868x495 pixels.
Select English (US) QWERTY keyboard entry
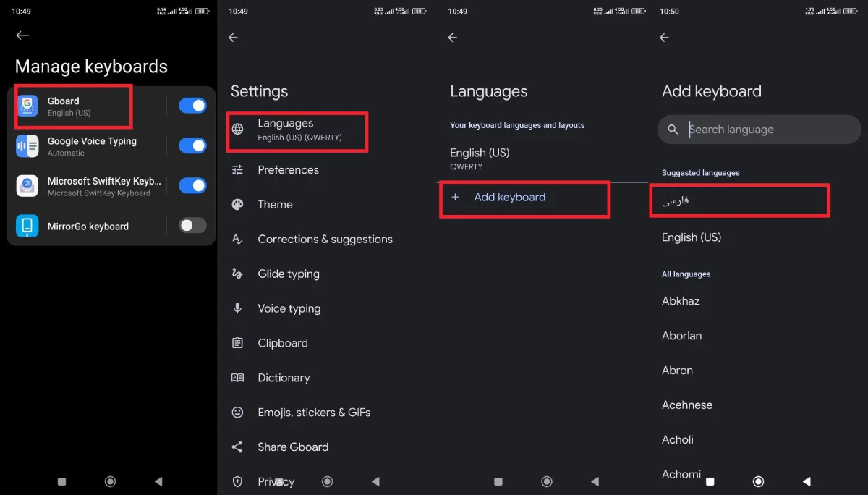tap(480, 158)
